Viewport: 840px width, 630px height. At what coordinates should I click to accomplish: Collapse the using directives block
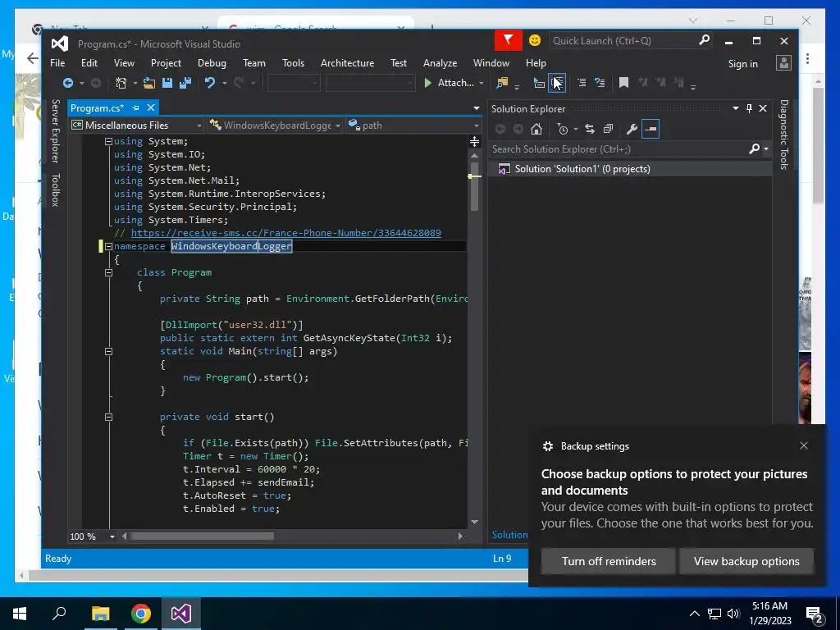108,141
